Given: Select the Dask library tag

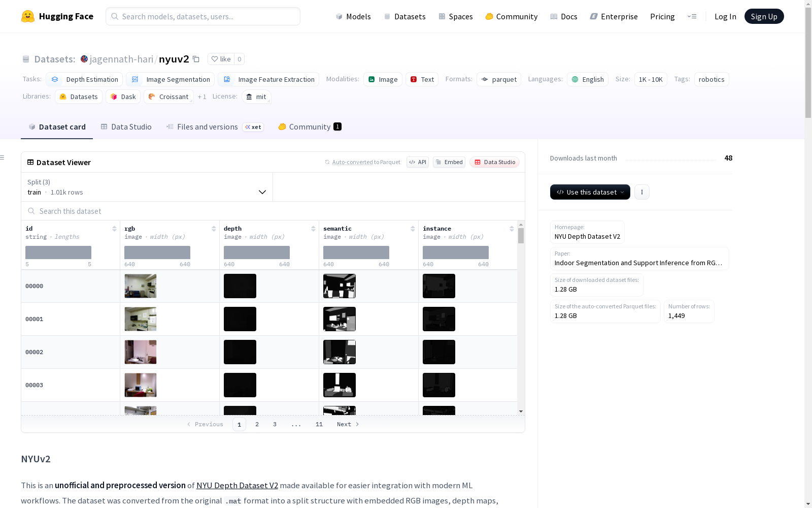Looking at the screenshot, I should [x=123, y=97].
